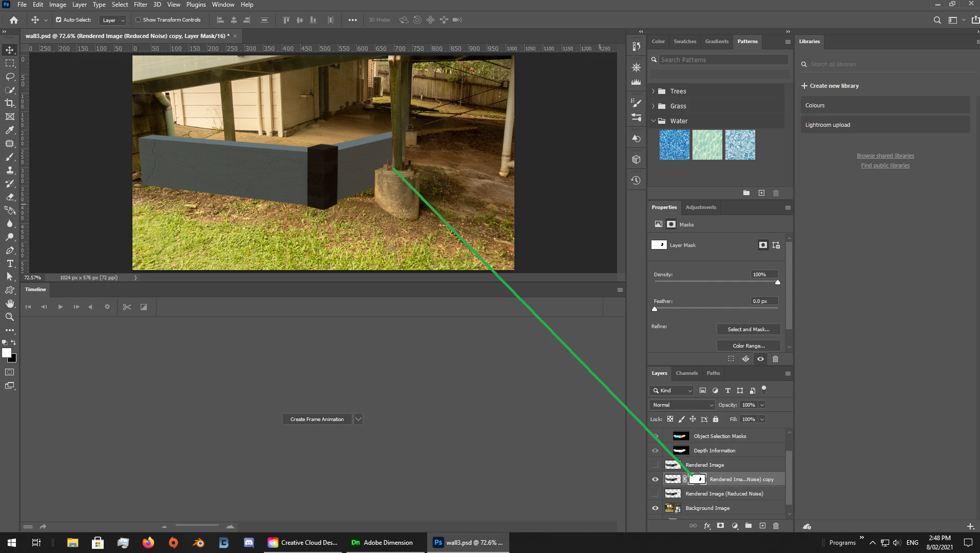This screenshot has height=553, width=980.
Task: Click the Select and Mask button
Action: pos(748,329)
